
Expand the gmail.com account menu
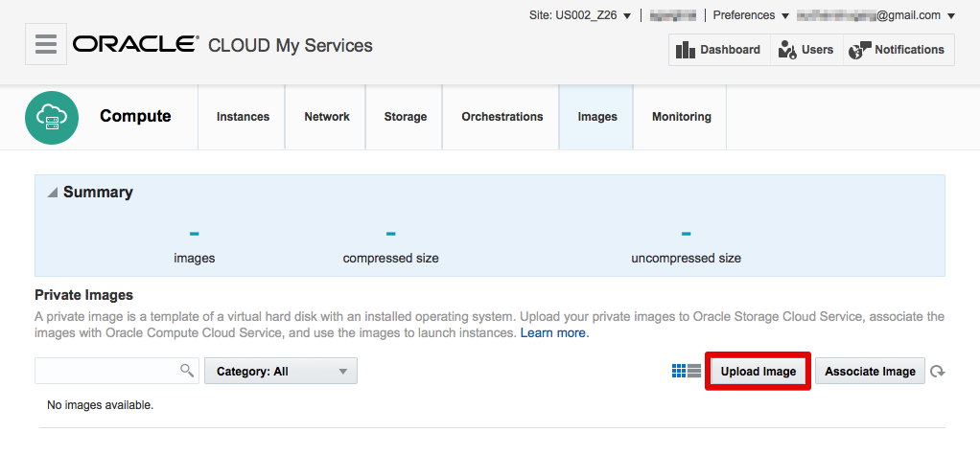pyautogui.click(x=875, y=15)
